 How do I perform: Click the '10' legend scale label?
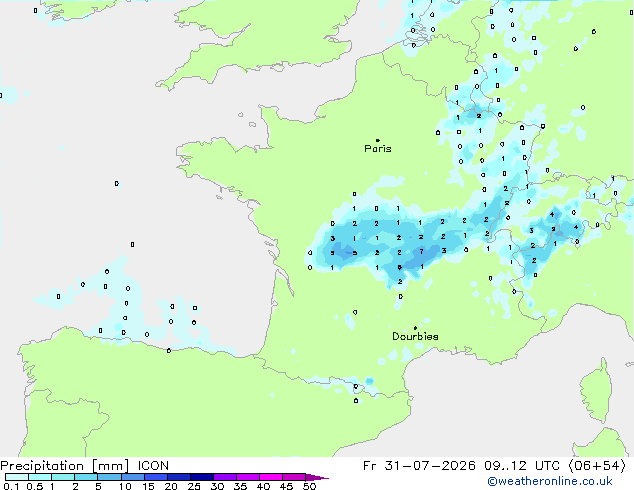tap(125, 486)
